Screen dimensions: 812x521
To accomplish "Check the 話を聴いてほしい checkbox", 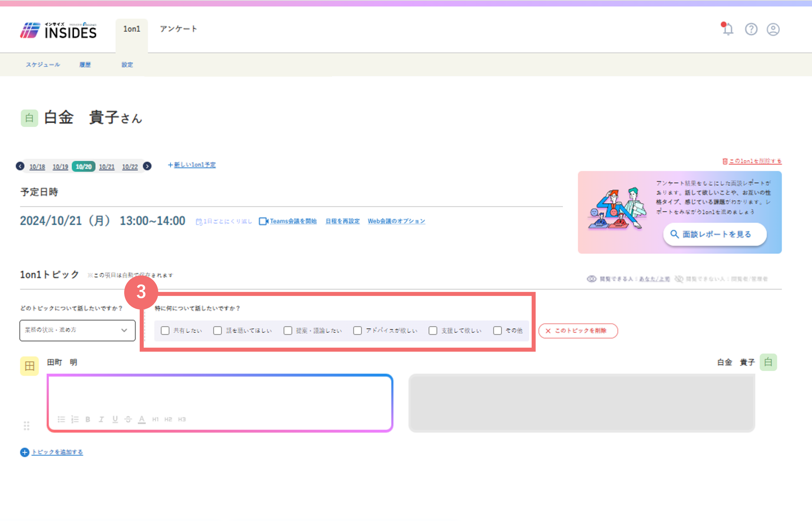I will [217, 331].
